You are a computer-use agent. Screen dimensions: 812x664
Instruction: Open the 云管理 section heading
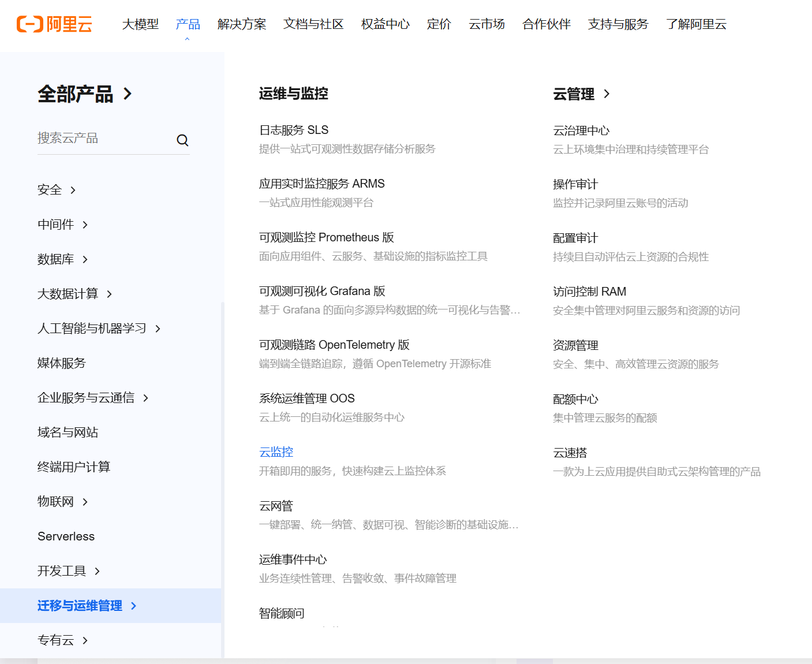pyautogui.click(x=574, y=94)
